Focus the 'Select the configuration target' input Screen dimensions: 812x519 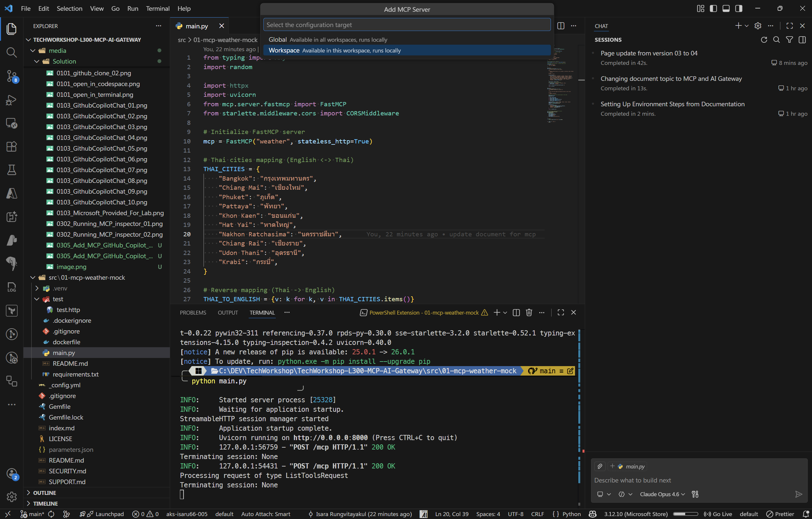(407, 25)
